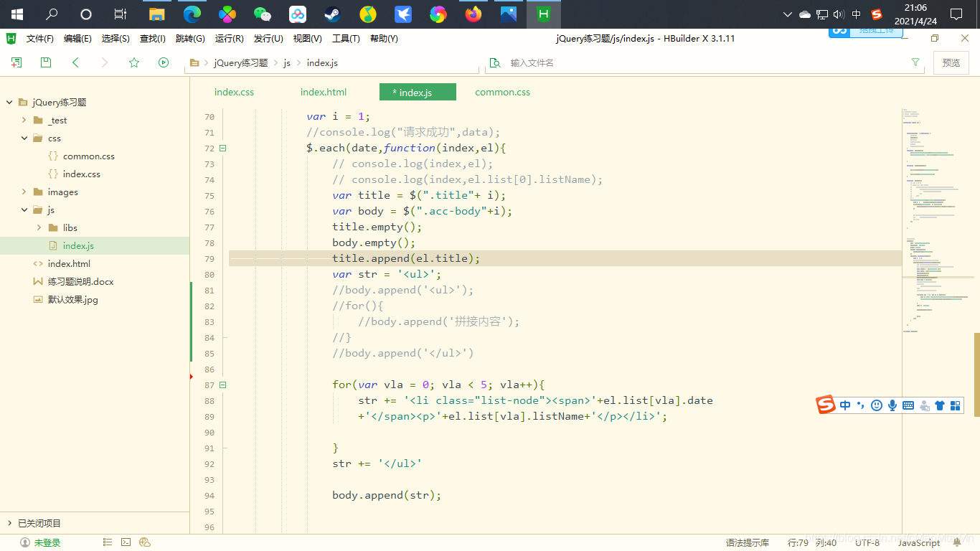Click the outline list icon in status bar
Screen dimensions: 980x551
(108, 542)
